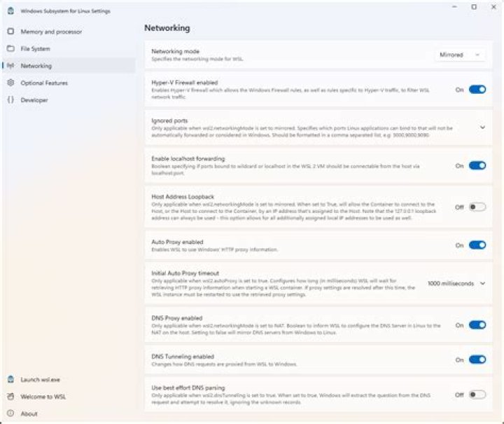Viewport: 504px width, 424px height.
Task: Switch off the DNS Tunneling toggle
Action: coord(477,360)
